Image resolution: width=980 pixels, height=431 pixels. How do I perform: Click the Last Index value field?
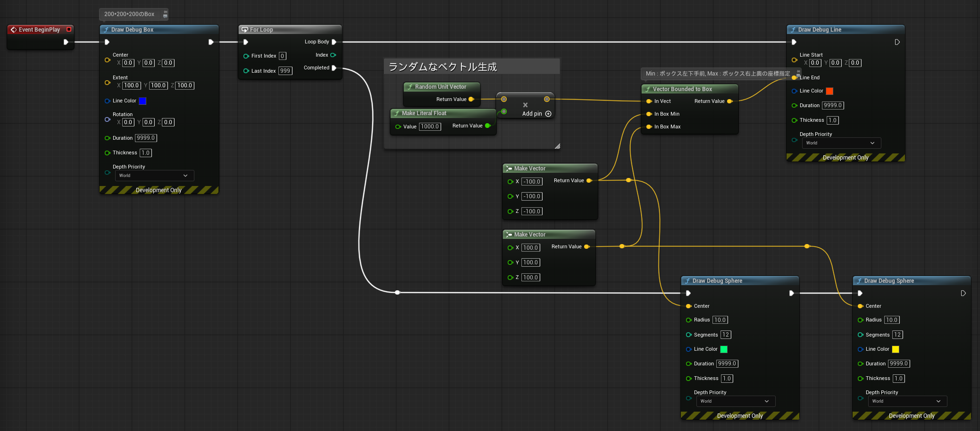click(x=285, y=71)
